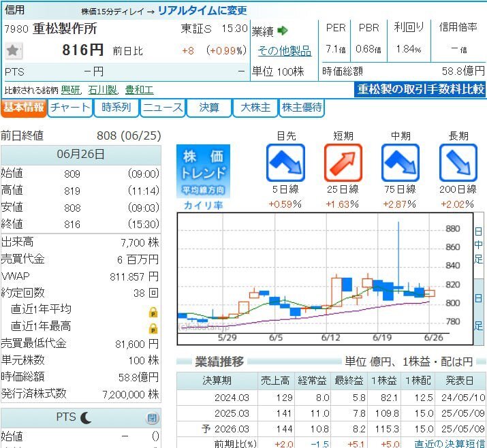Open the 基本情報 tab
Screen dimensions: 487x448
[x=24, y=108]
